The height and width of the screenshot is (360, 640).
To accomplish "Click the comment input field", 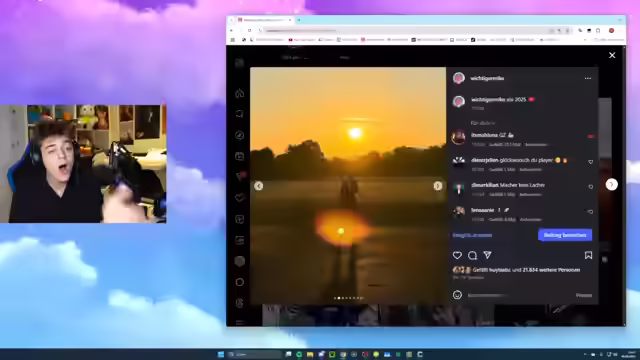I will pyautogui.click(x=518, y=295).
